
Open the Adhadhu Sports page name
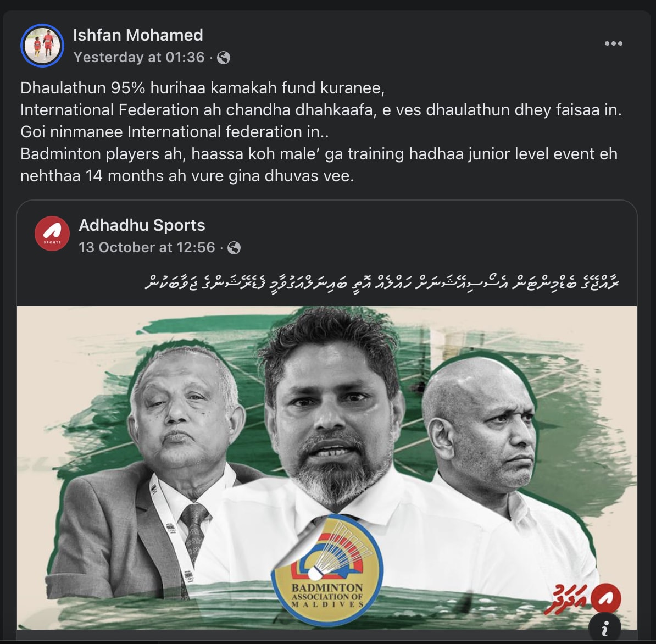pyautogui.click(x=142, y=225)
